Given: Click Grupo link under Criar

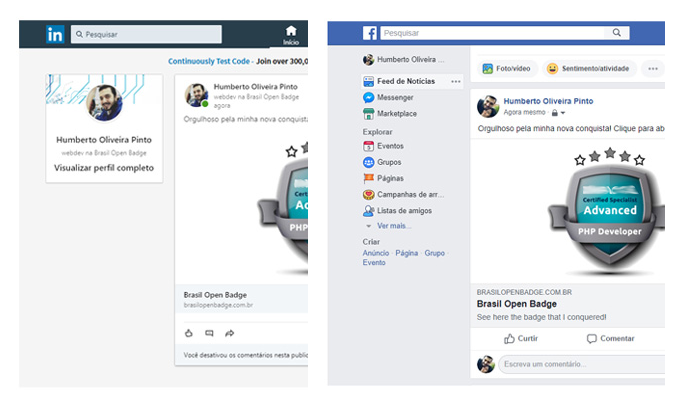Looking at the screenshot, I should [435, 253].
